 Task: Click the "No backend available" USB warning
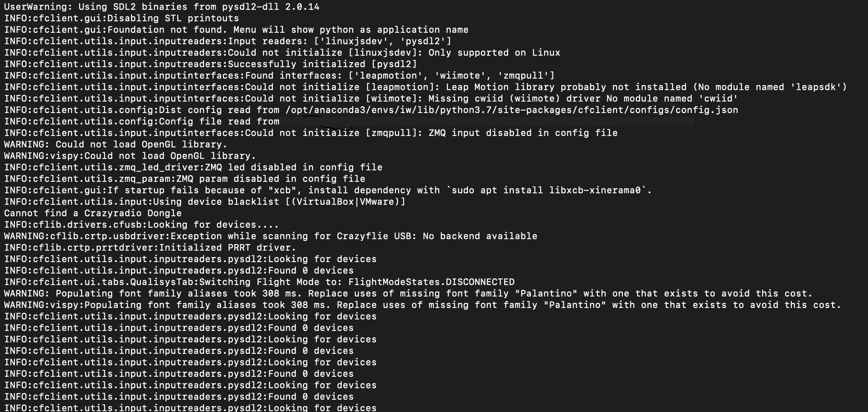(x=270, y=236)
